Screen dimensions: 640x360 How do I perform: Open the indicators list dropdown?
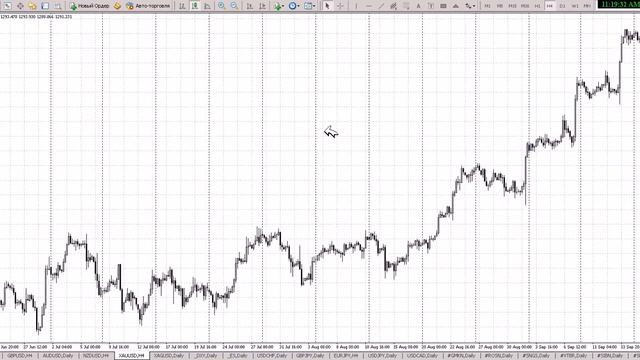tap(279, 6)
